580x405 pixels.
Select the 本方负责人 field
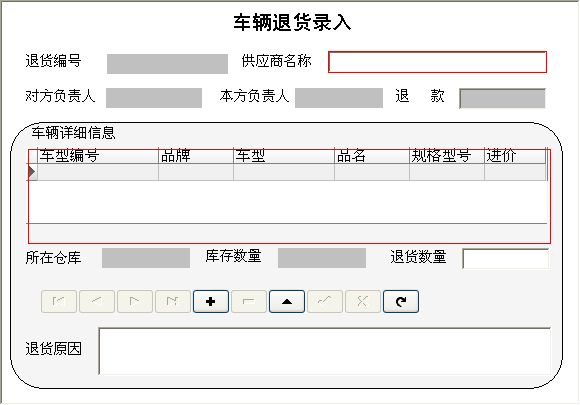click(x=339, y=98)
